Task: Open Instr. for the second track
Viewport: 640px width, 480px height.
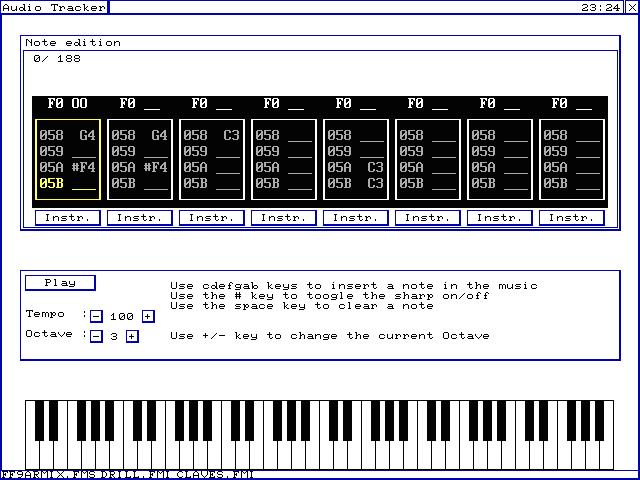Action: pyautogui.click(x=140, y=217)
